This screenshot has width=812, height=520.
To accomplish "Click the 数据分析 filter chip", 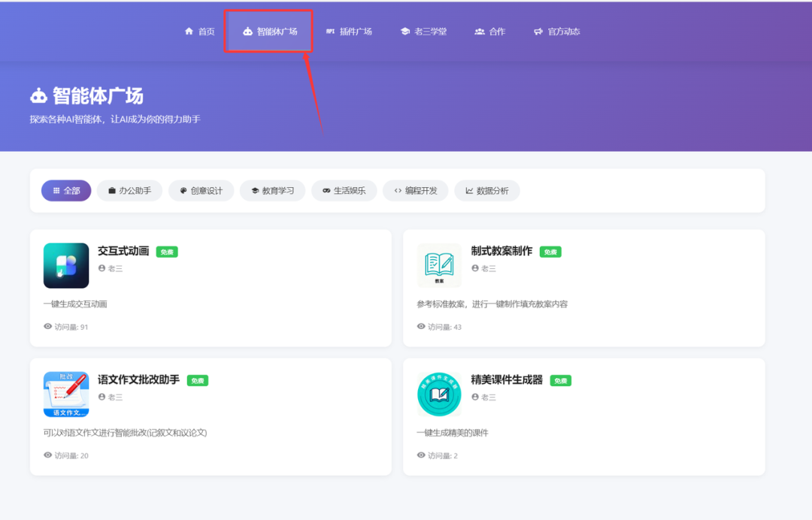I will point(486,191).
